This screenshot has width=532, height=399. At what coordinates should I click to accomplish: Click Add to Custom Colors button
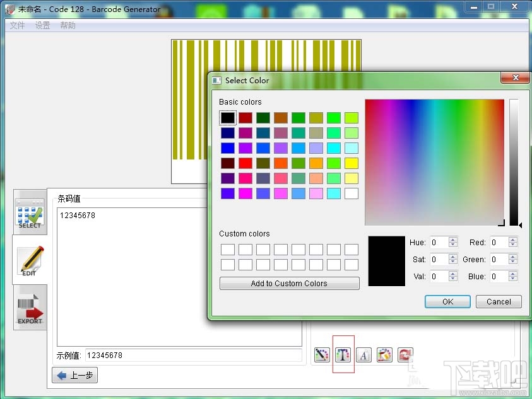pyautogui.click(x=289, y=284)
